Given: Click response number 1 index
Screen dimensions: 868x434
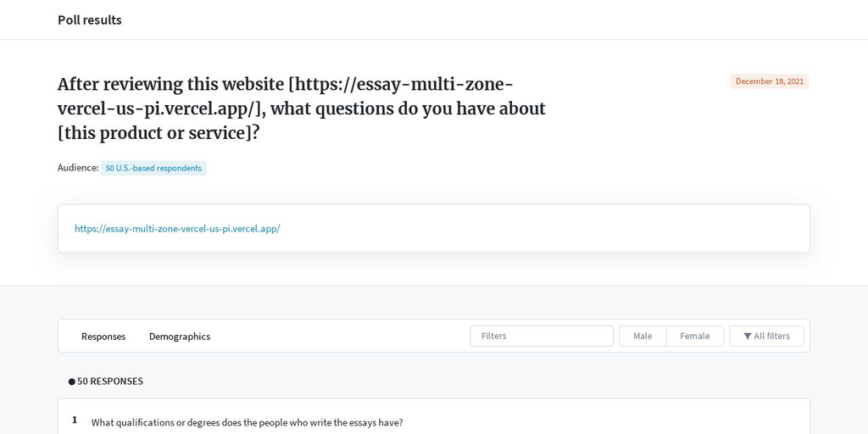Looking at the screenshot, I should point(75,420).
